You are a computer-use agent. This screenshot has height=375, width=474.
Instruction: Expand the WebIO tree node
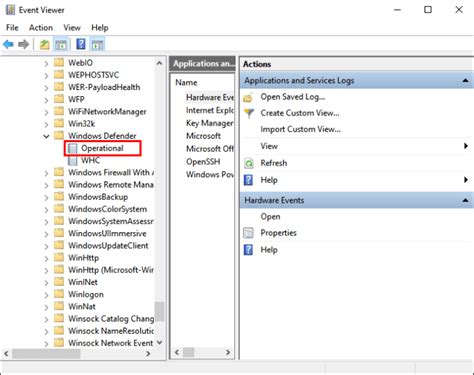(46, 63)
